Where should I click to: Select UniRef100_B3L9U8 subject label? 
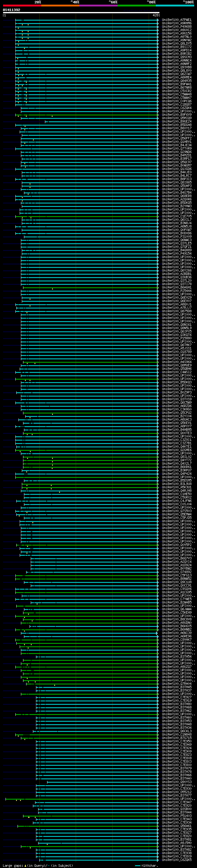pyautogui.click(x=176, y=484)
